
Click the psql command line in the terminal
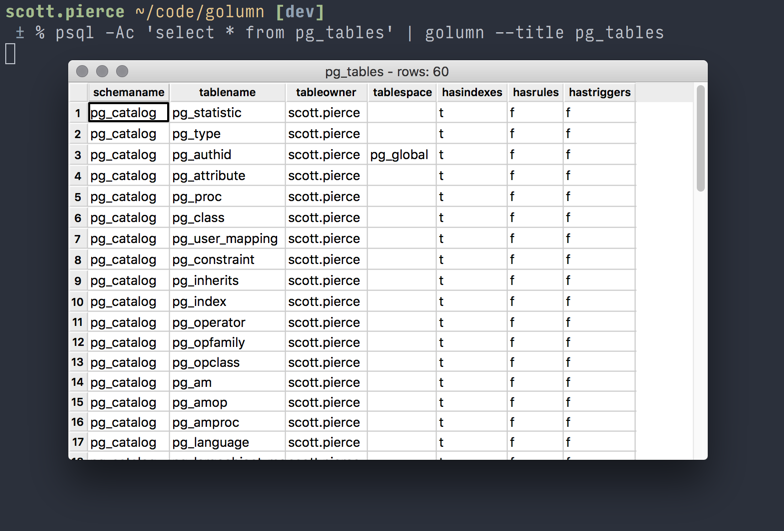pos(360,33)
